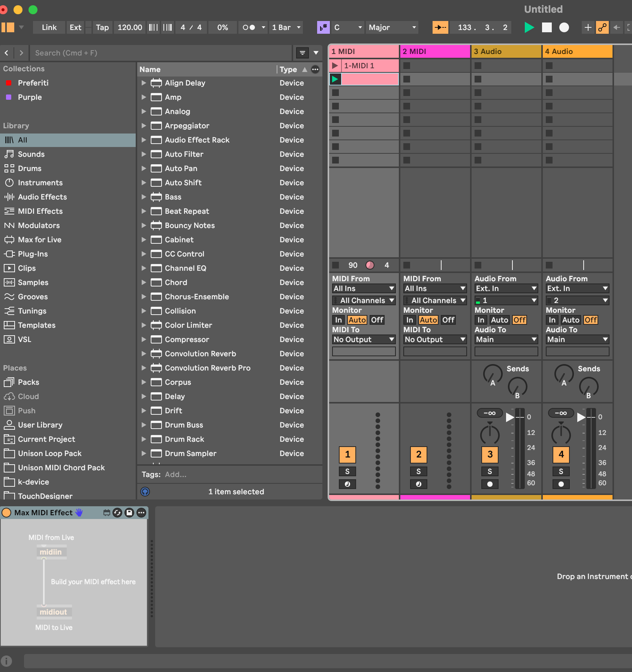
Task: Open the Packs place in browser
Action: point(28,382)
